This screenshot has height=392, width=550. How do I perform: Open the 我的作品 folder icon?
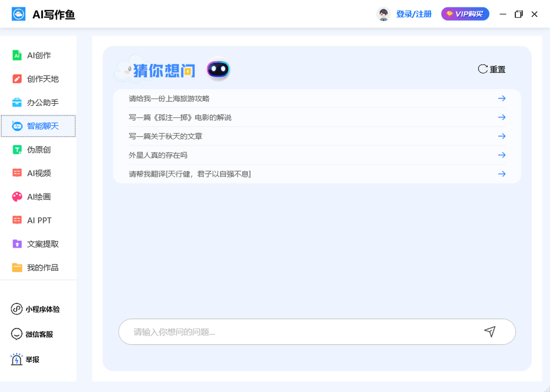tap(17, 268)
